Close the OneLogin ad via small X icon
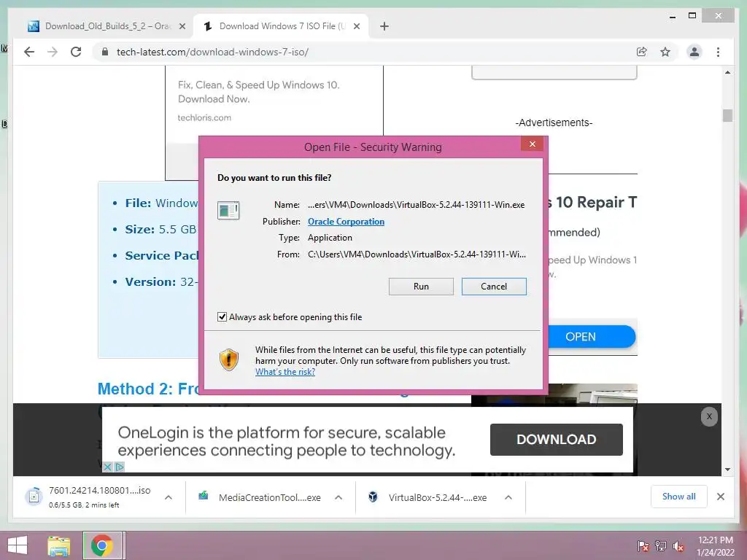747x560 pixels. (x=108, y=467)
